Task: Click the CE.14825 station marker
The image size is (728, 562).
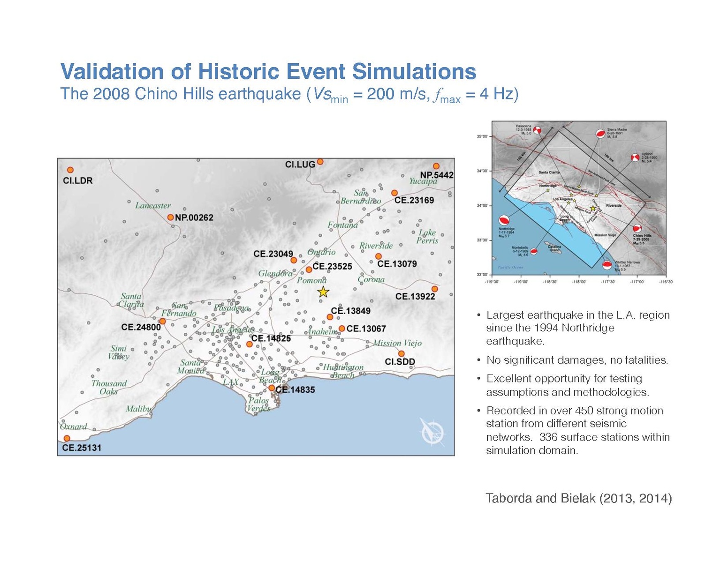Action: pyautogui.click(x=250, y=344)
